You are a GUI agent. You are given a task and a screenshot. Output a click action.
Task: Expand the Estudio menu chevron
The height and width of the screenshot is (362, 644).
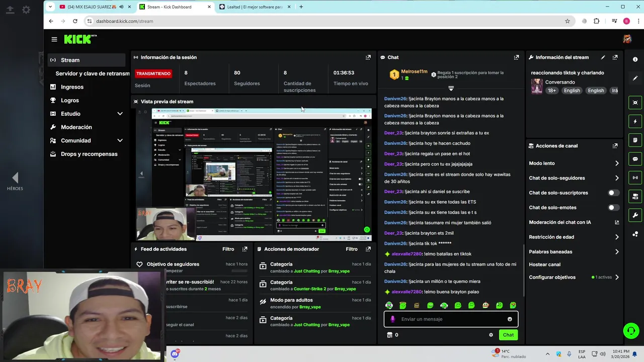(120, 114)
